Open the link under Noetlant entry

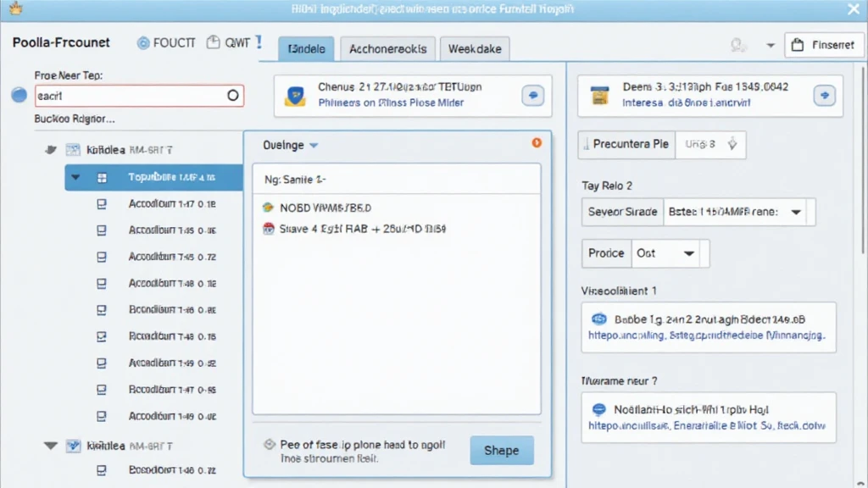tap(706, 425)
